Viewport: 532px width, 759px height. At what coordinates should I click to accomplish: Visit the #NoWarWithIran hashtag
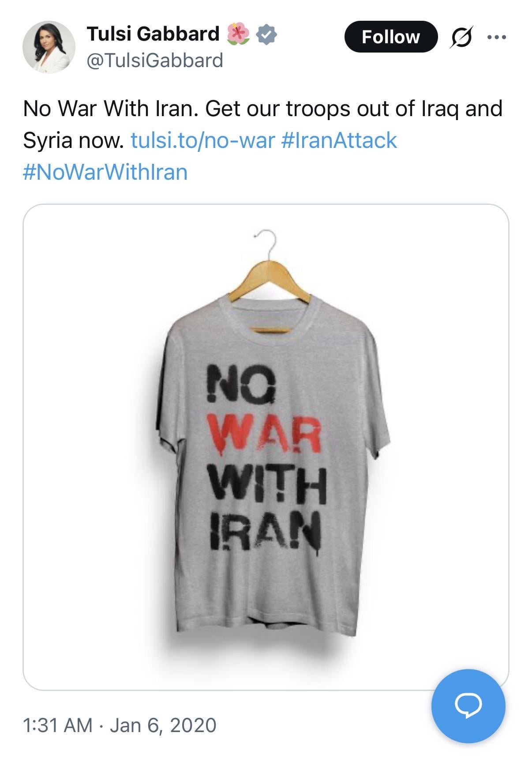(105, 172)
